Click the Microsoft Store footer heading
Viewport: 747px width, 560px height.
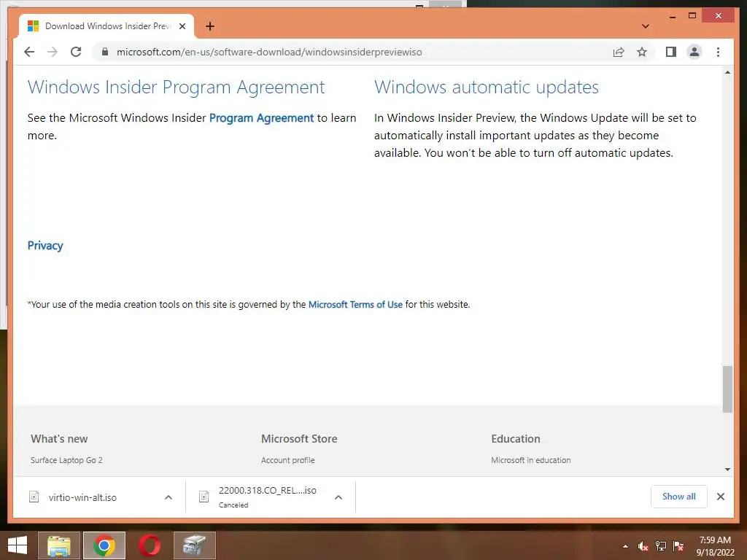pyautogui.click(x=299, y=438)
